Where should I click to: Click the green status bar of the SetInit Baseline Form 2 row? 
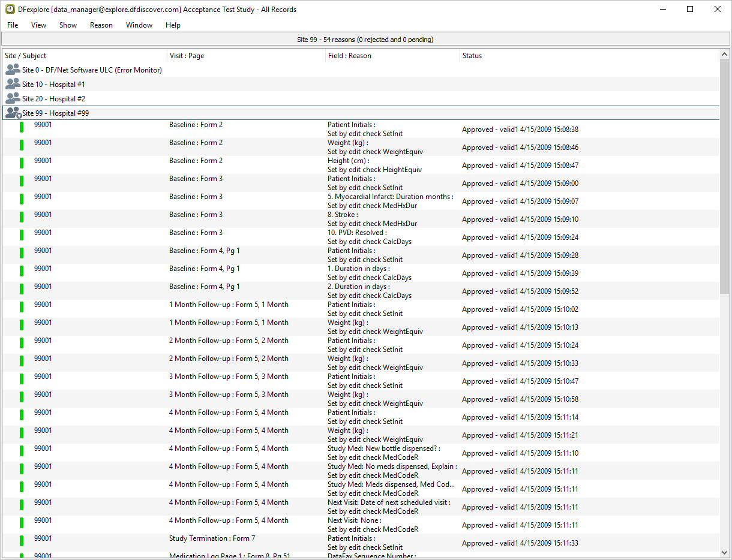22,127
